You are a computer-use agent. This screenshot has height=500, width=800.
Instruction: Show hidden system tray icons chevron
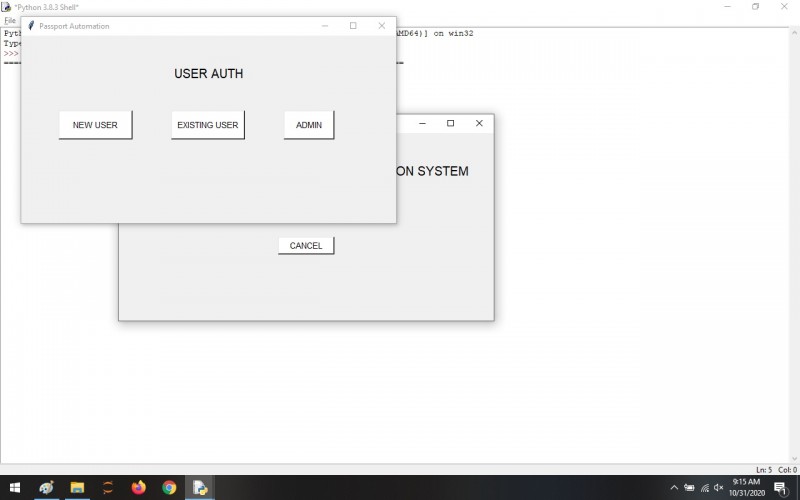[x=674, y=488]
